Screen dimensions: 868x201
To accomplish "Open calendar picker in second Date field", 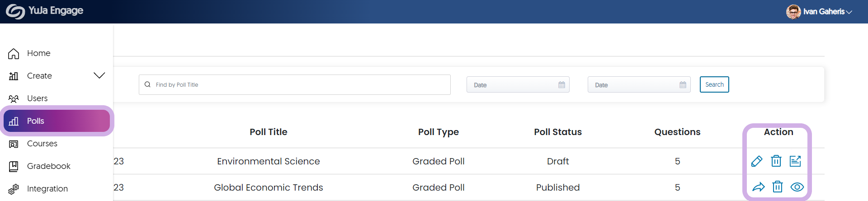I will click(683, 85).
